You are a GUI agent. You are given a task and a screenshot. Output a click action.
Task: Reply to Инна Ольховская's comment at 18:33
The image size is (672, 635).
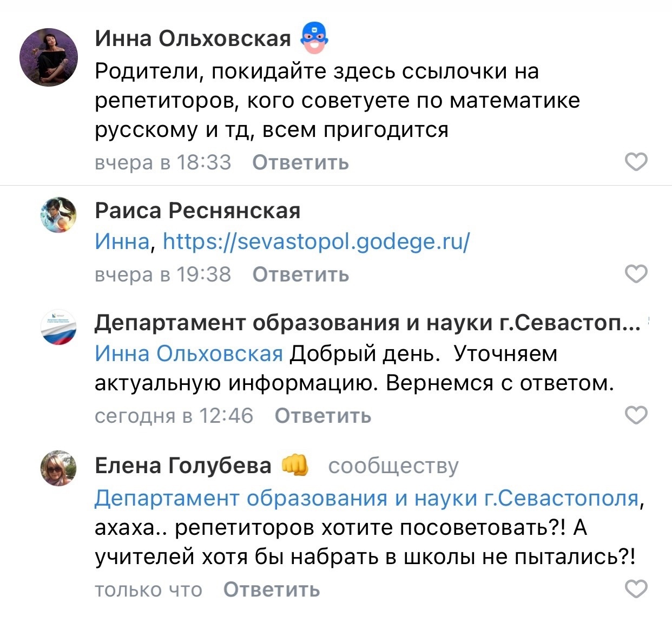pos(301,162)
